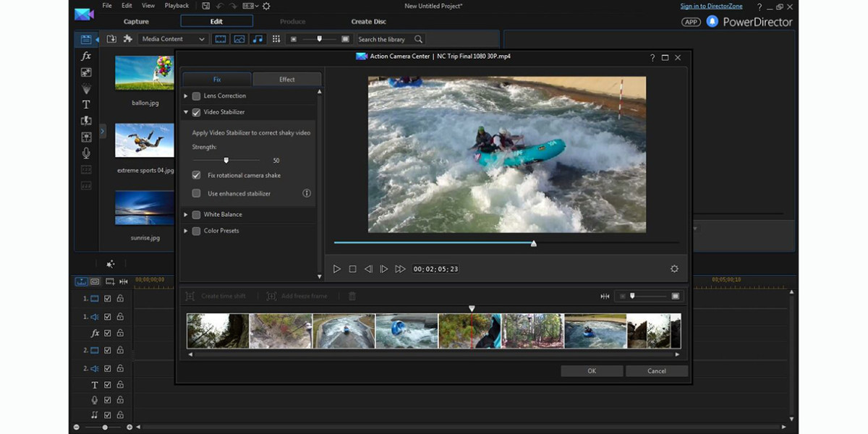The height and width of the screenshot is (434, 868).
Task: Switch to the Create Disc module
Action: pos(369,22)
